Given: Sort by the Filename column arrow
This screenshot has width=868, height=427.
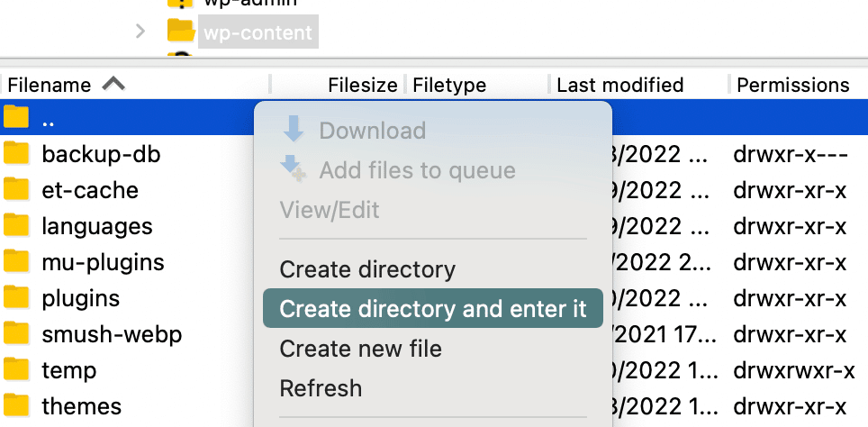Looking at the screenshot, I should tap(113, 85).
